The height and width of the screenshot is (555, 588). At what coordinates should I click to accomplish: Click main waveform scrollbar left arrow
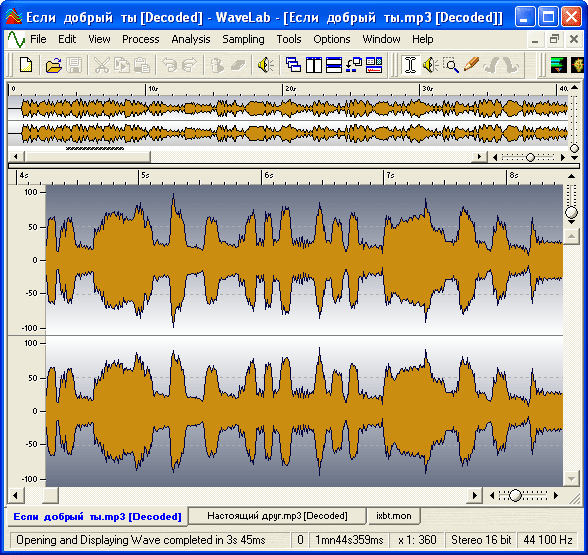[16, 495]
